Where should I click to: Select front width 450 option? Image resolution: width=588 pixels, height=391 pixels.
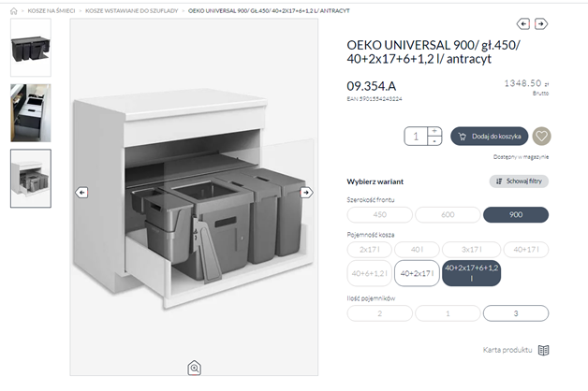point(379,215)
